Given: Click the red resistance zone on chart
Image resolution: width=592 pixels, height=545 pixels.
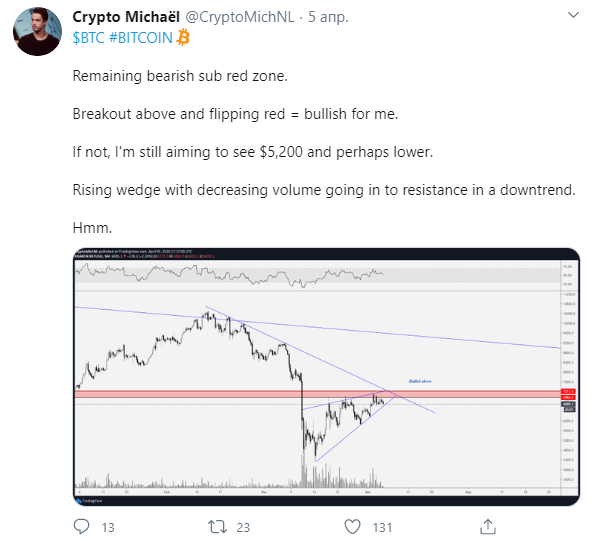Looking at the screenshot, I should pos(317,394).
